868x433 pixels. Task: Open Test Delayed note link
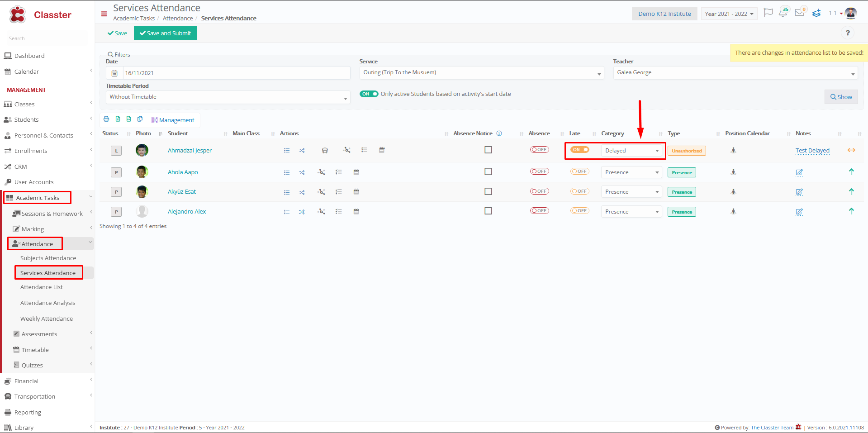click(812, 151)
